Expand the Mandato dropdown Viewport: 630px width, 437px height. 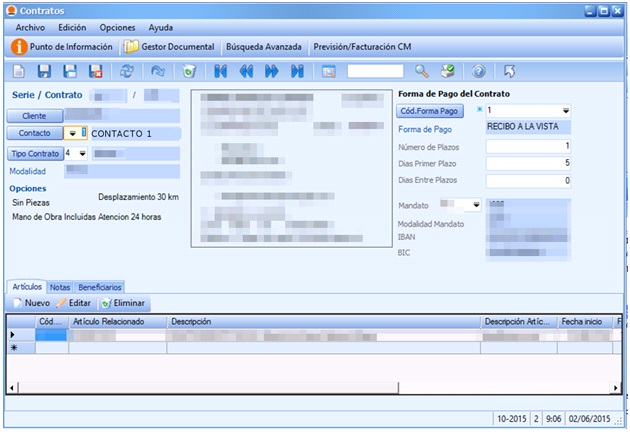474,204
